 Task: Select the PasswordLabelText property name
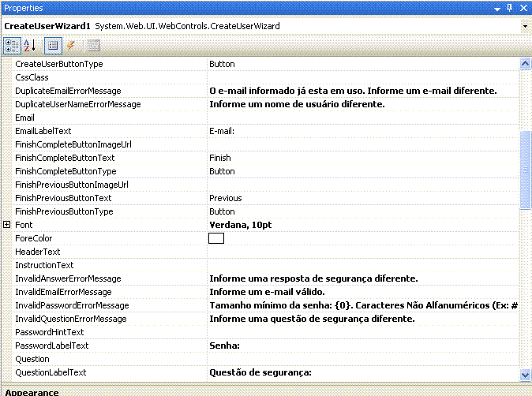[x=52, y=346]
